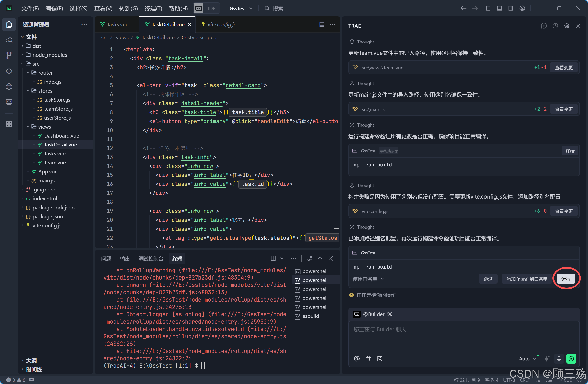The width and height of the screenshot is (588, 384).
Task: Click the microphone voice input icon
Action: [x=559, y=358]
